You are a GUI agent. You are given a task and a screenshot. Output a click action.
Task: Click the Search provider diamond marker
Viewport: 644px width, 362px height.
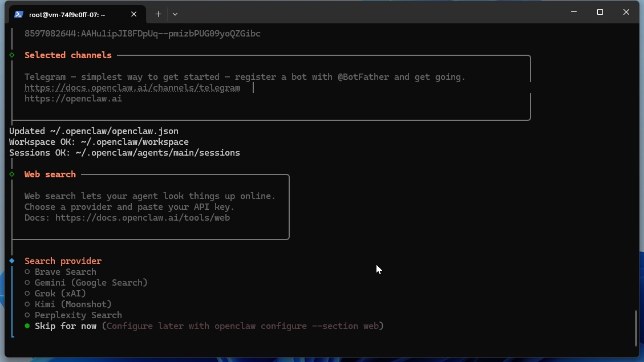(12, 261)
